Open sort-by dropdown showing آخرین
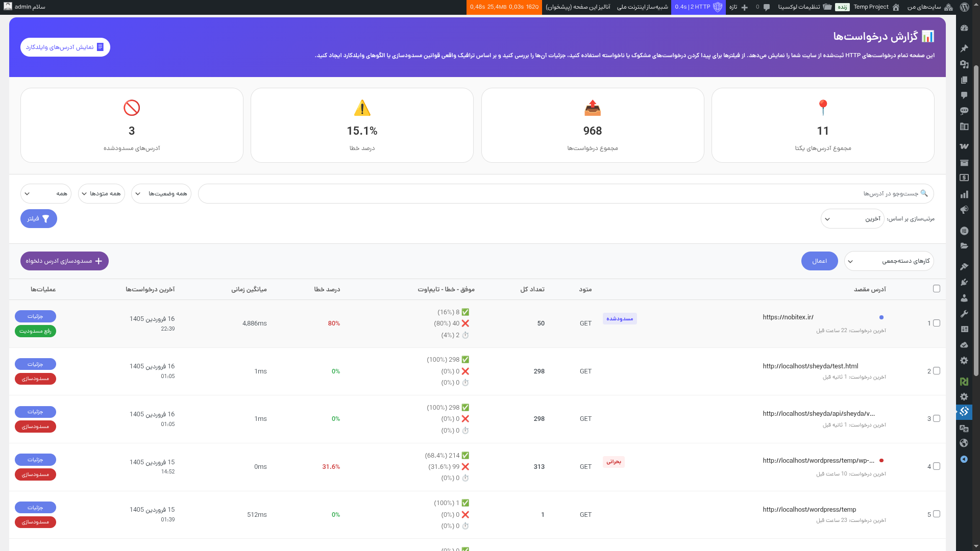Screen dimensions: 980x551 coord(852,219)
